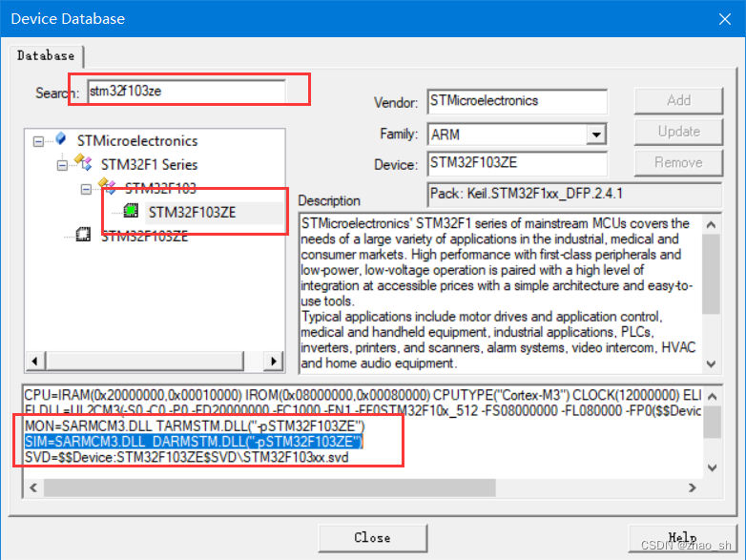This screenshot has height=560, width=746.
Task: Click the SVD=$$Device options line
Action: coord(187,457)
